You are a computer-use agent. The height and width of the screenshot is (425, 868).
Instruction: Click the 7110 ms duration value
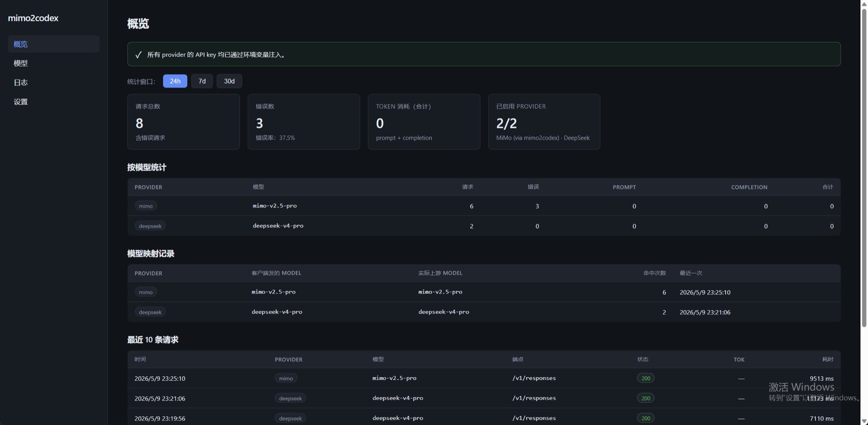(821, 418)
